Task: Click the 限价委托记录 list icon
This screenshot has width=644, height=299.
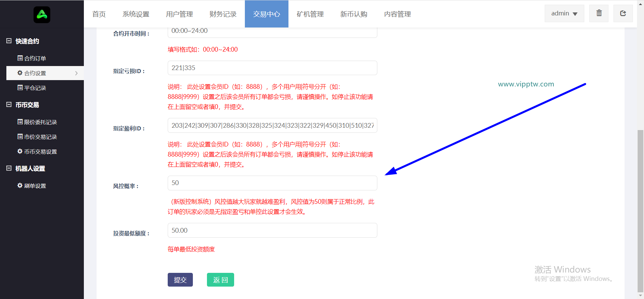Action: coord(20,122)
